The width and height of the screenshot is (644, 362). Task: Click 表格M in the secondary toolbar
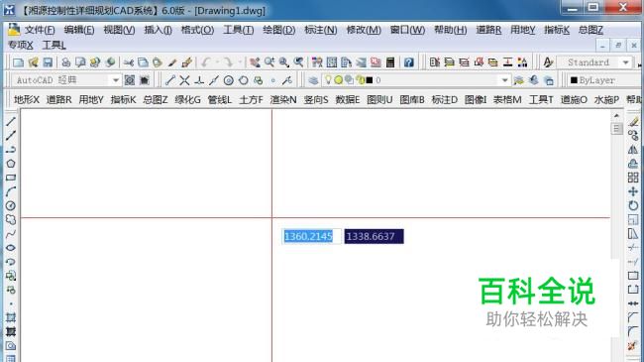click(507, 99)
